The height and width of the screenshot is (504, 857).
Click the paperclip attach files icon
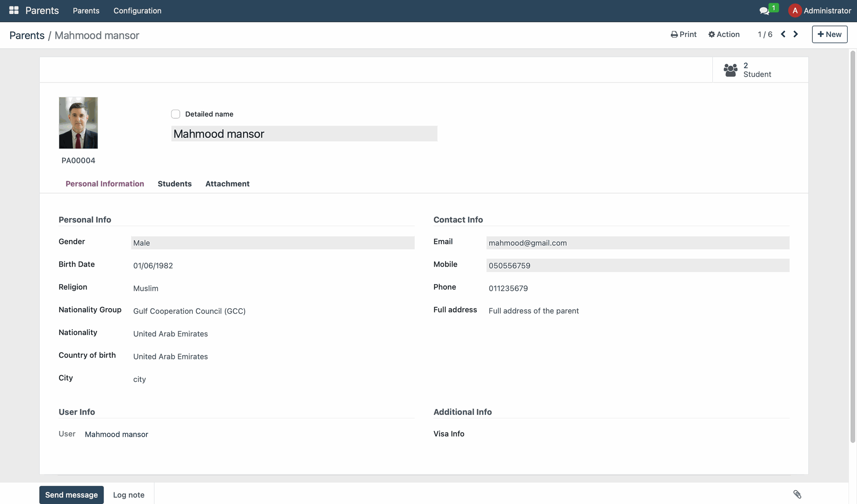797,494
